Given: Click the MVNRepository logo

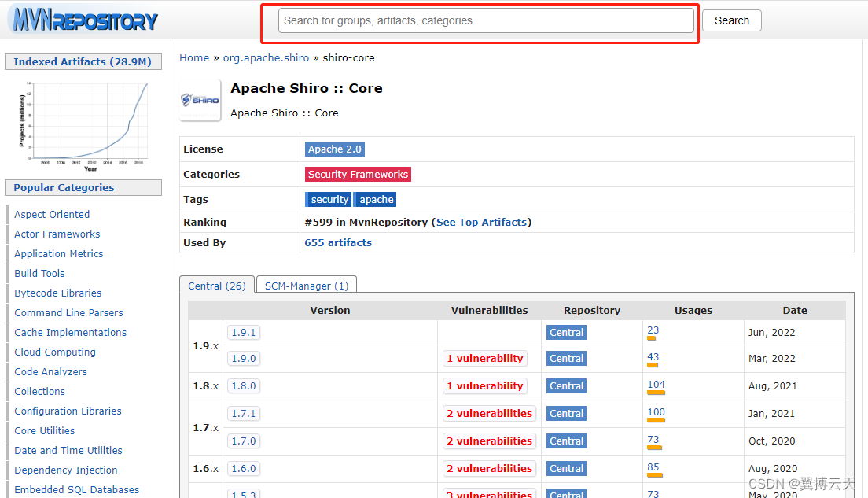Looking at the screenshot, I should tap(85, 20).
